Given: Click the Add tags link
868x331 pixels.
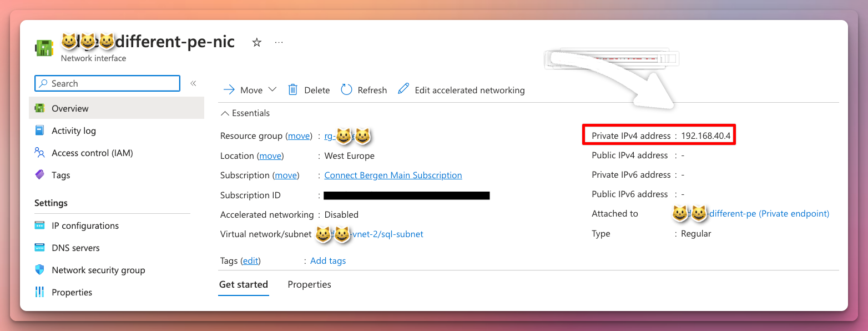Looking at the screenshot, I should (328, 261).
